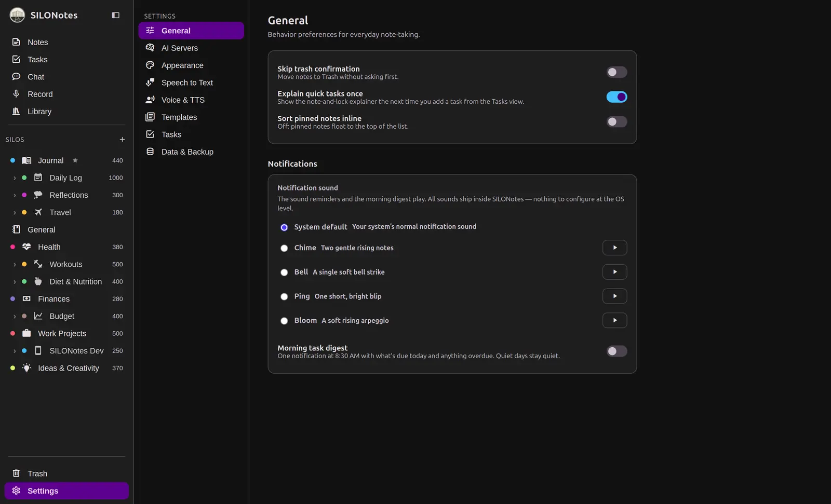Open the Notes page icon

click(16, 42)
